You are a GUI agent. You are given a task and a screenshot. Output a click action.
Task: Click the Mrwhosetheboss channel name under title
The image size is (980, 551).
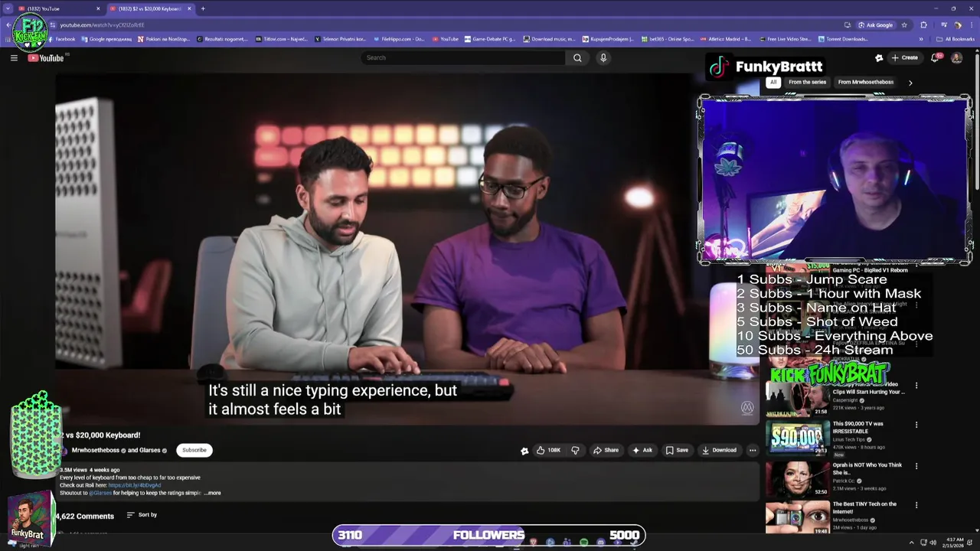(x=96, y=450)
